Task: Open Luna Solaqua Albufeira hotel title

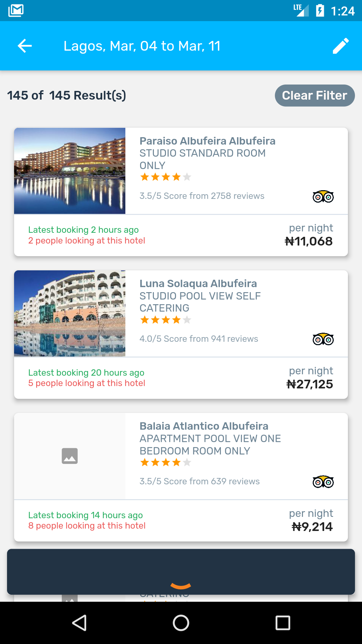Action: 198,283
